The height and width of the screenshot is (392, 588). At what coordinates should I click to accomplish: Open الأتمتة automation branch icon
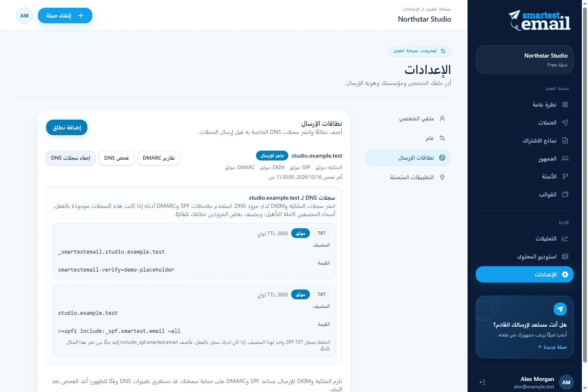point(565,176)
